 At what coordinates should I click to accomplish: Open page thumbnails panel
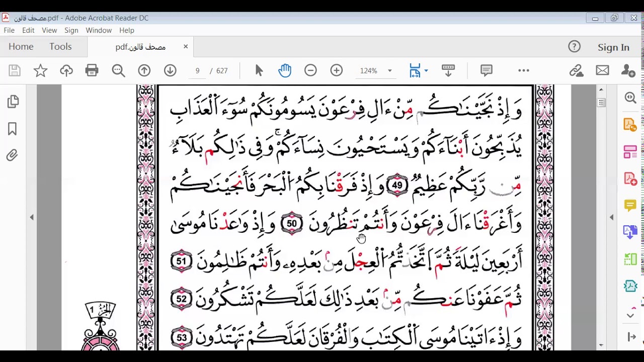pos(13,102)
